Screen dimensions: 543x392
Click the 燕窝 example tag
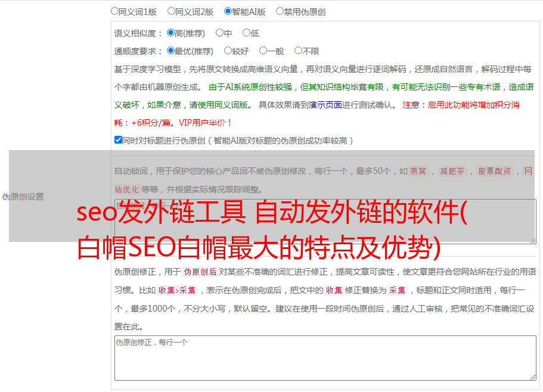coord(418,171)
